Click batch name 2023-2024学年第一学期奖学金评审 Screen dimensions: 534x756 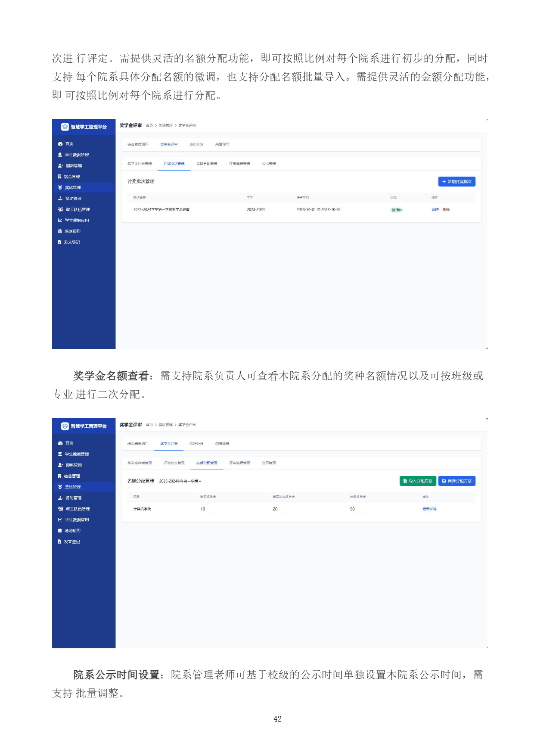pos(161,210)
